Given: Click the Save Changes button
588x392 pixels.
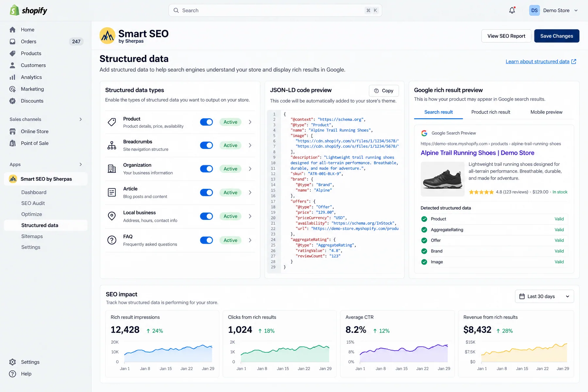Looking at the screenshot, I should [x=557, y=36].
